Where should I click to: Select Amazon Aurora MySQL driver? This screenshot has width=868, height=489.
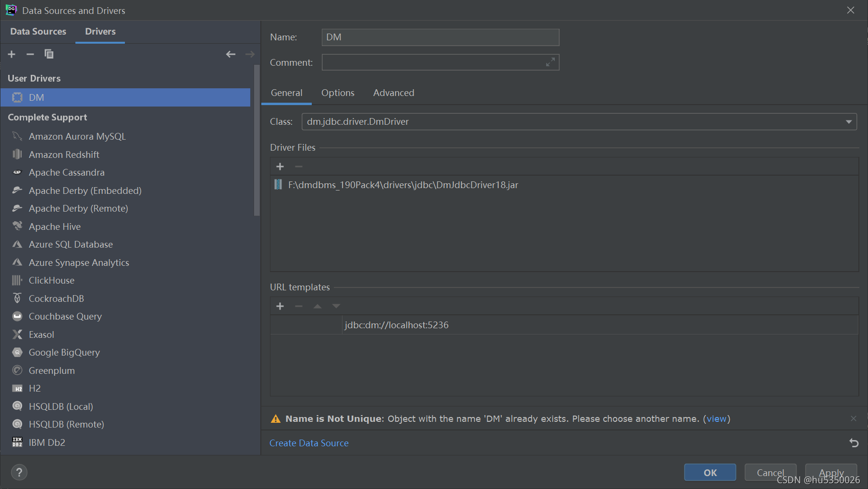pyautogui.click(x=125, y=136)
